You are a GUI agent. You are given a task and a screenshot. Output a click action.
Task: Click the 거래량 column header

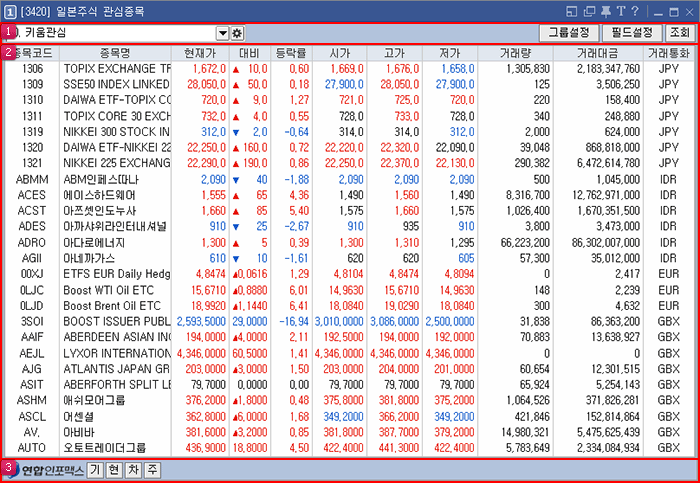click(516, 53)
